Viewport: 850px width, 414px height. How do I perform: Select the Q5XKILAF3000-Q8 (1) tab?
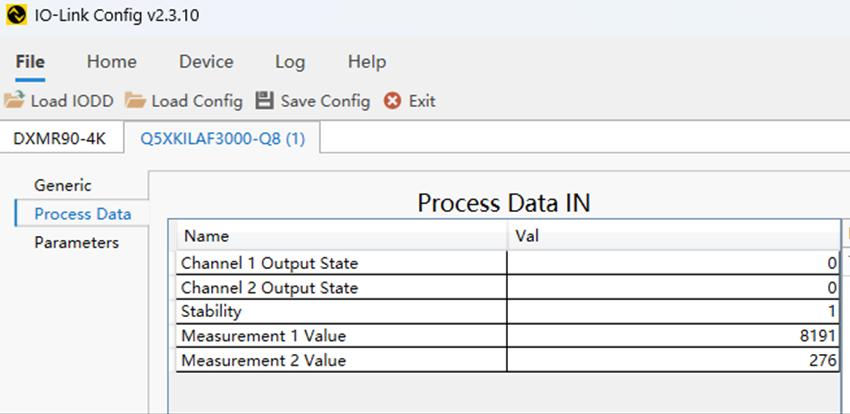(223, 139)
